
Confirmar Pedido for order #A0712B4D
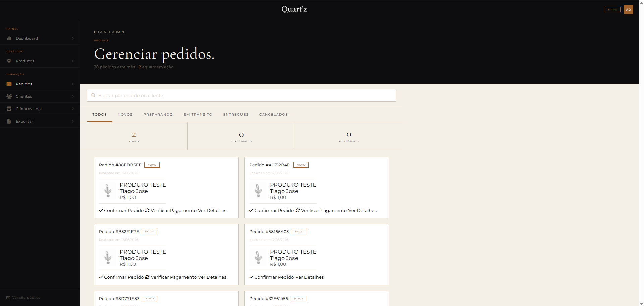[x=271, y=210]
